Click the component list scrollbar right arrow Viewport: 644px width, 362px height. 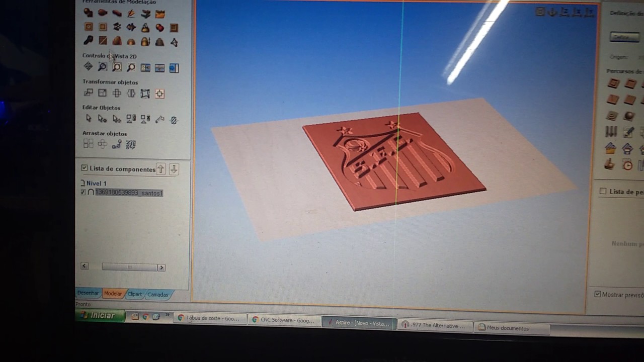(162, 267)
